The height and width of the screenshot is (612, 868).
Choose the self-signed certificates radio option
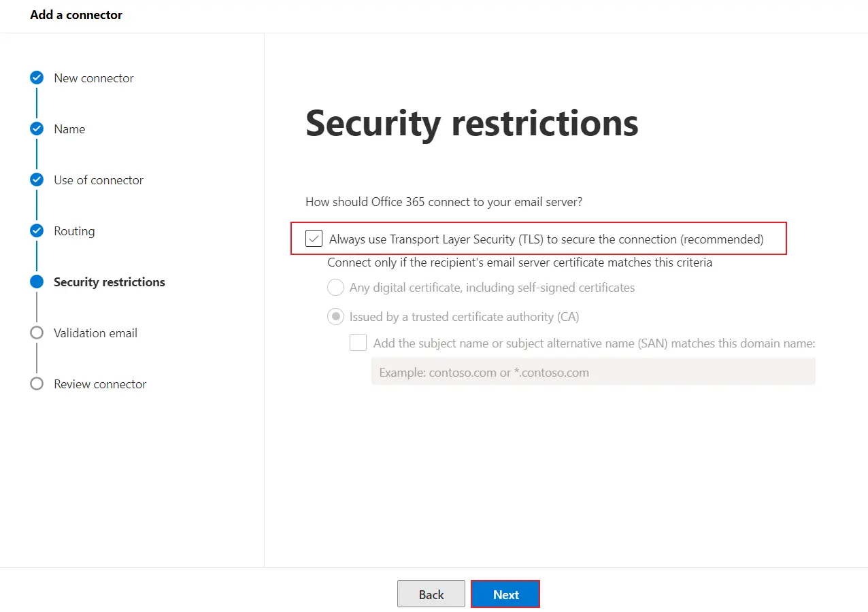[x=335, y=287]
